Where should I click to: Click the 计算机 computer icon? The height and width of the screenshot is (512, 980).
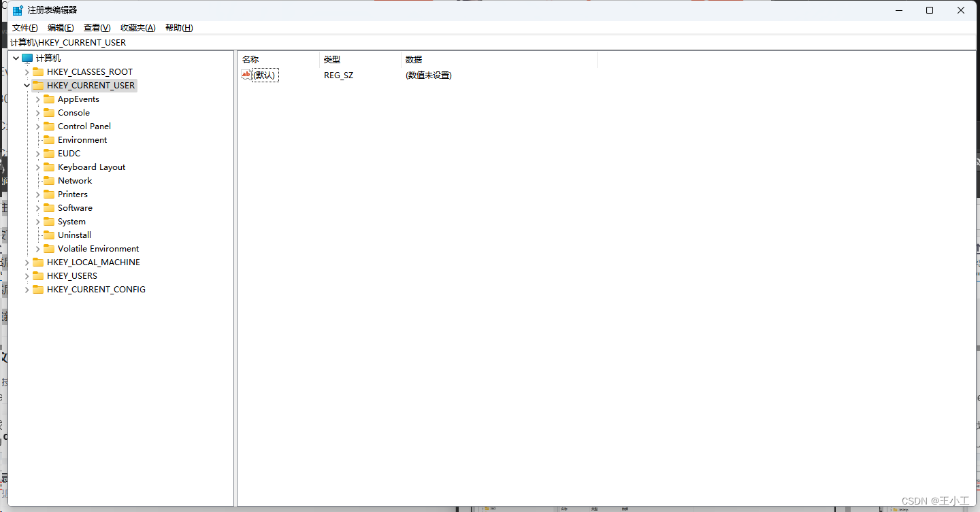27,58
